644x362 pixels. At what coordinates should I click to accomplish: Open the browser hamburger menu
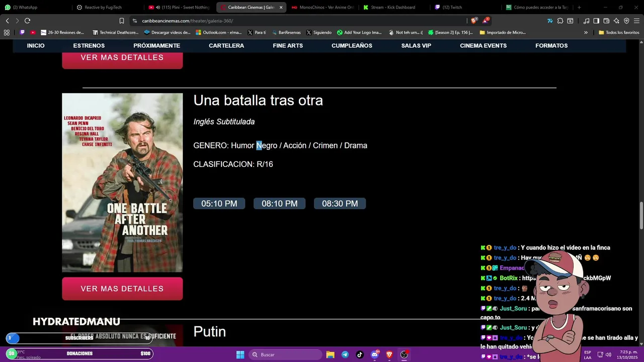pos(636,21)
